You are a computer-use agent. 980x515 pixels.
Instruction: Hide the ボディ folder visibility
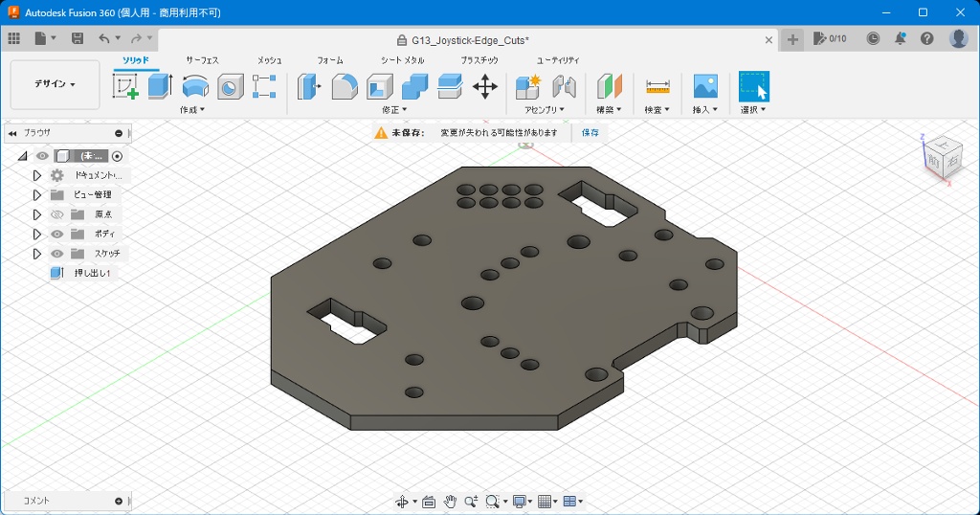(56, 235)
